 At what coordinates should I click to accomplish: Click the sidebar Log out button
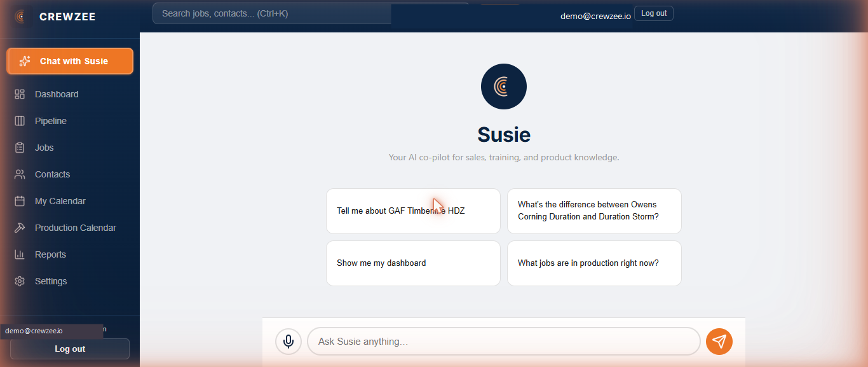[x=70, y=349]
